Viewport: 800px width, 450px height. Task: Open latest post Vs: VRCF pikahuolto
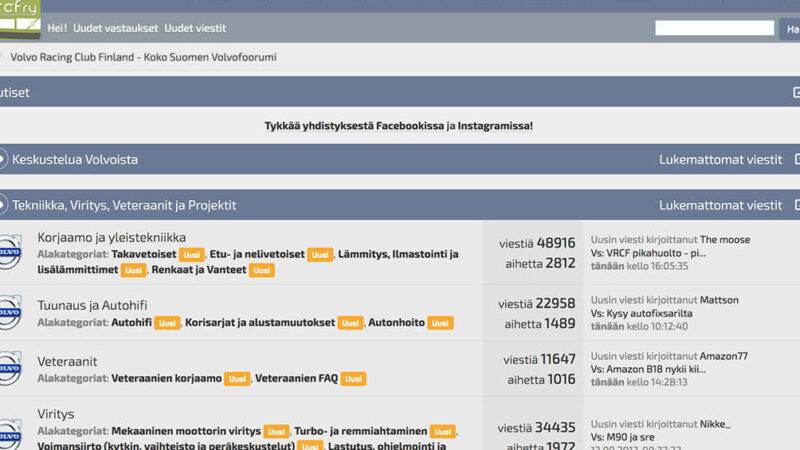[x=648, y=253]
